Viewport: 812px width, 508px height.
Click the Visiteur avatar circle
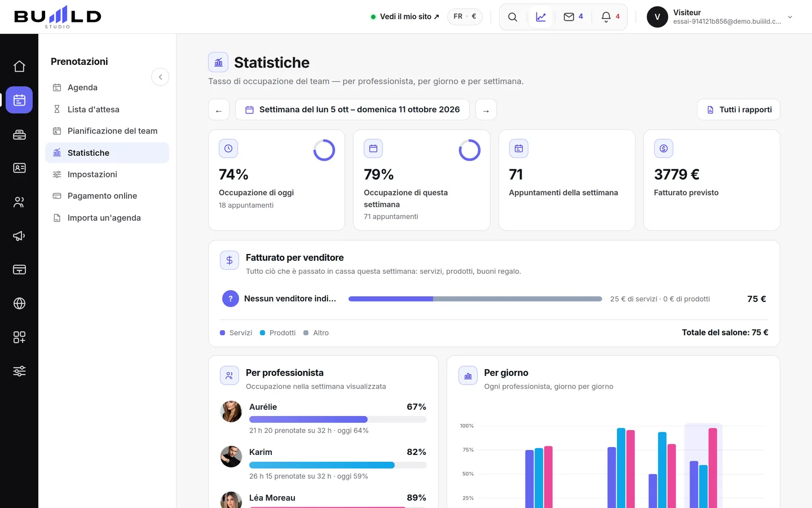[x=657, y=17]
